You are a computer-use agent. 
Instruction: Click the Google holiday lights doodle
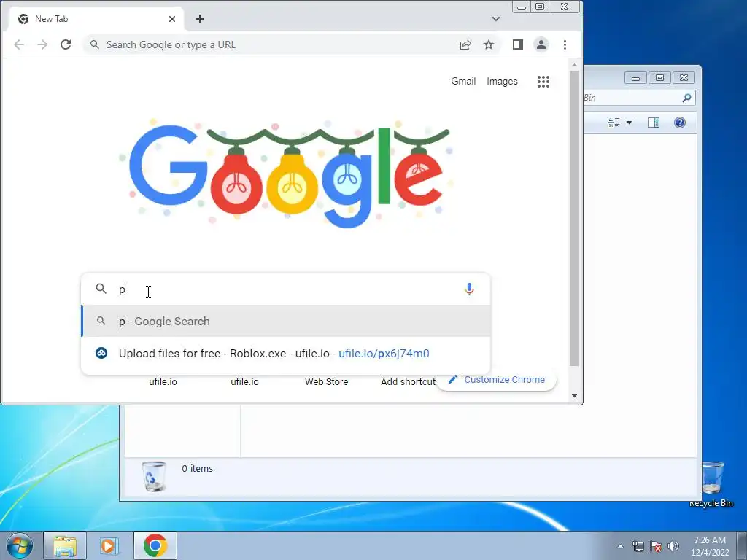(286, 172)
